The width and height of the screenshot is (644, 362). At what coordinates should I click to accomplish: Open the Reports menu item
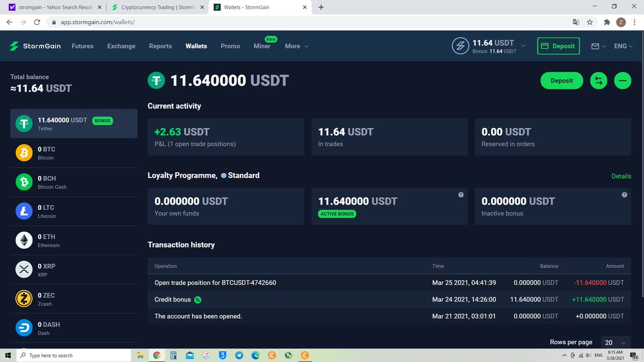(160, 46)
